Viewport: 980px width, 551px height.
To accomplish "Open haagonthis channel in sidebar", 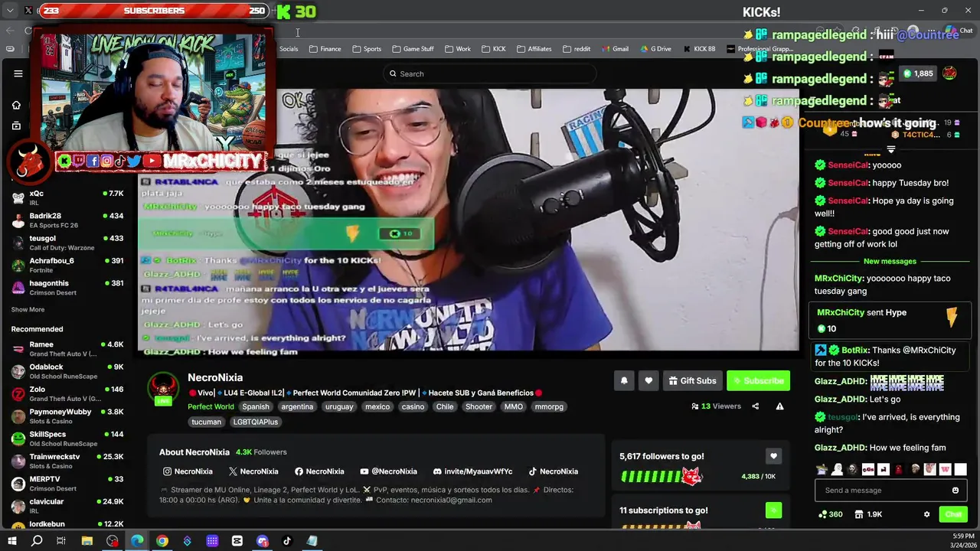I will tap(67, 287).
